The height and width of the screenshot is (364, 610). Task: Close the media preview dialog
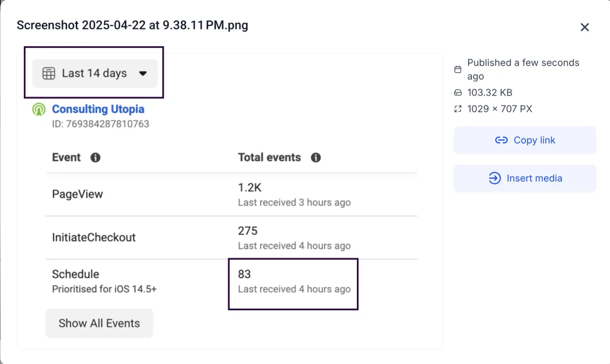tap(585, 27)
